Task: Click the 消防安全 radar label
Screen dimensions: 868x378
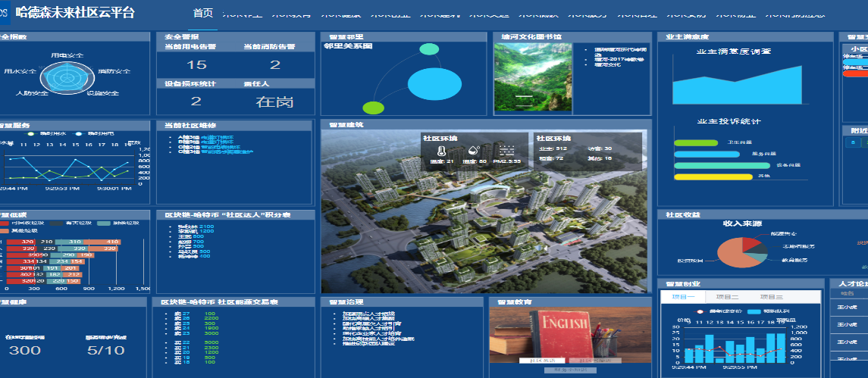Action: pos(114,72)
